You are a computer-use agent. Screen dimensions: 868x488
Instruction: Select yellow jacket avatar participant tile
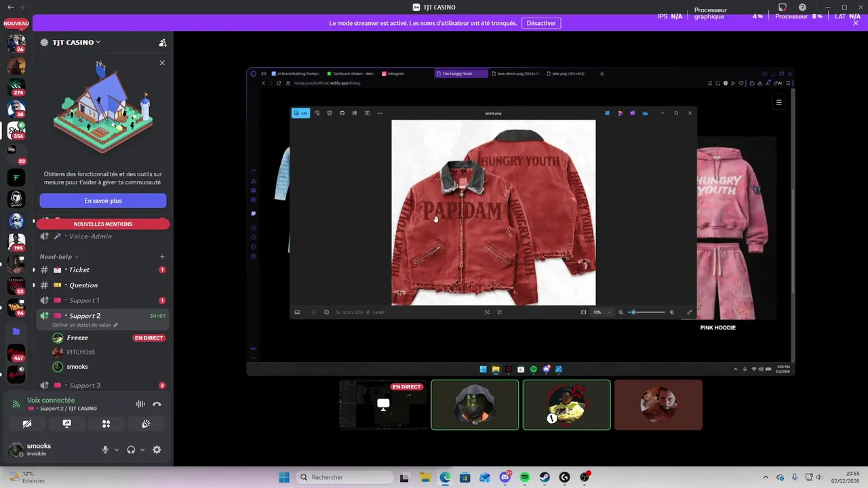566,405
